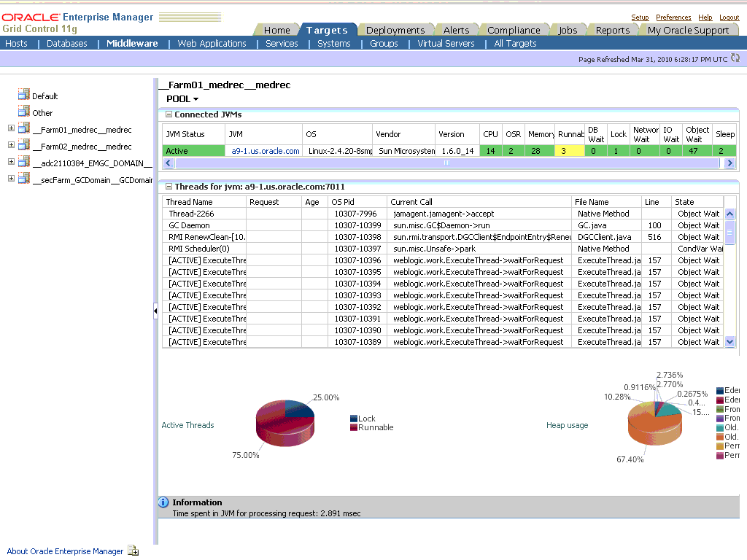
Task: Select the Thread-2266 row
Action: tap(443, 214)
